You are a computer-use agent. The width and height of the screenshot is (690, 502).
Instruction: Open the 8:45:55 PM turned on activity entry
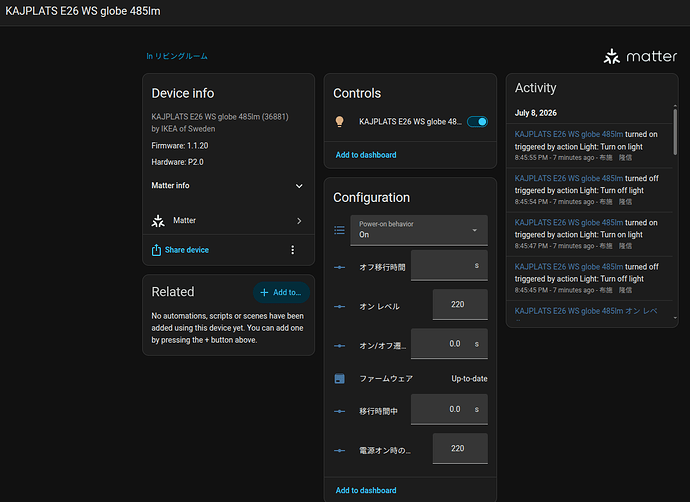click(589, 146)
